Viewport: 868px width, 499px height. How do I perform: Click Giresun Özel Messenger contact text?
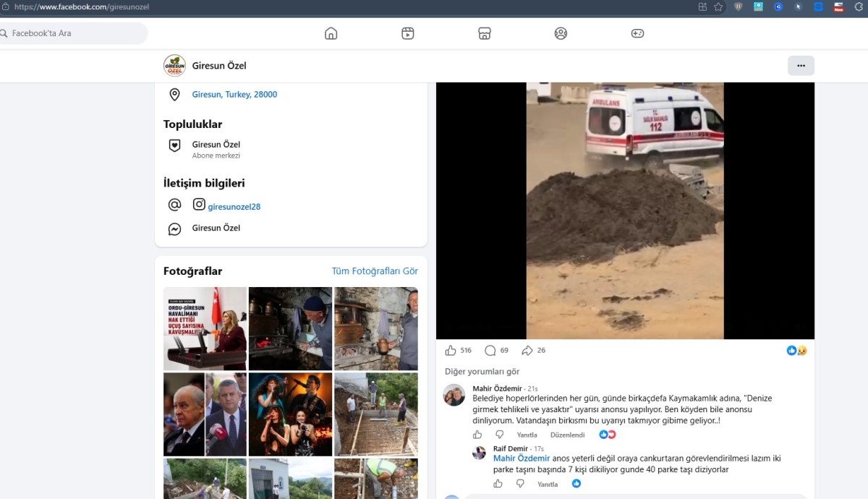[x=216, y=228]
